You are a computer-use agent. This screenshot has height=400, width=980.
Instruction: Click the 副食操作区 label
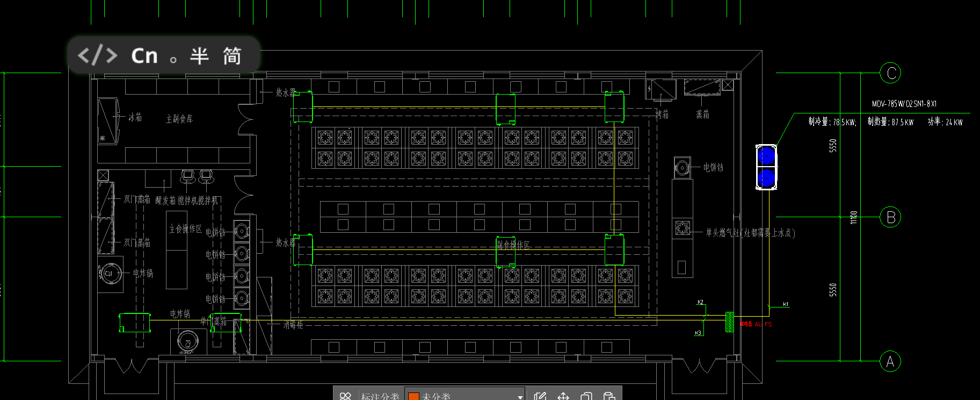point(513,245)
